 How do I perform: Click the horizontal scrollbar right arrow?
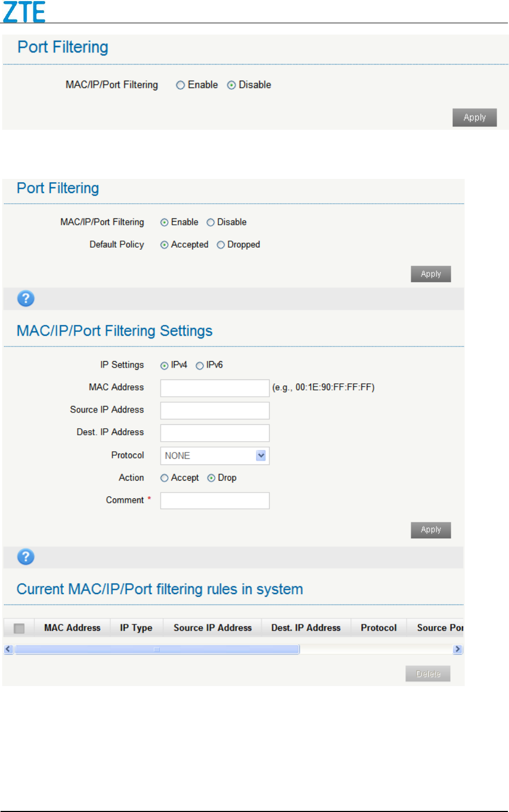[x=458, y=649]
